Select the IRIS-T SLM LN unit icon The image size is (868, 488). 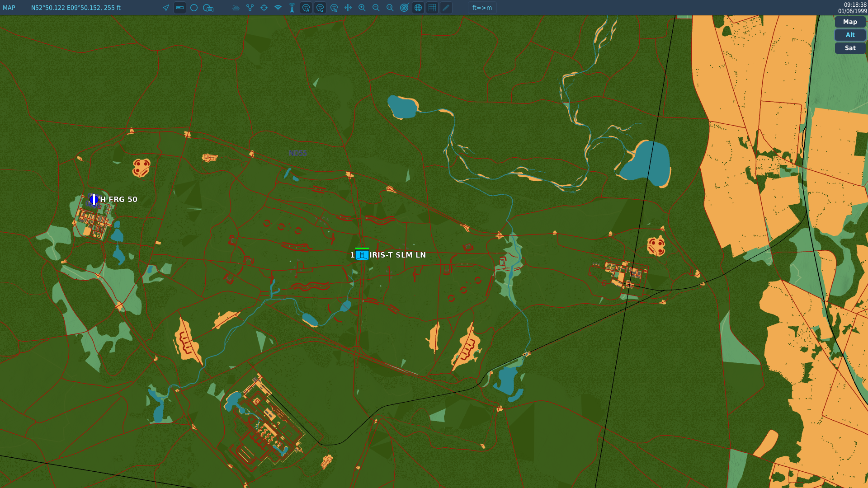click(362, 255)
